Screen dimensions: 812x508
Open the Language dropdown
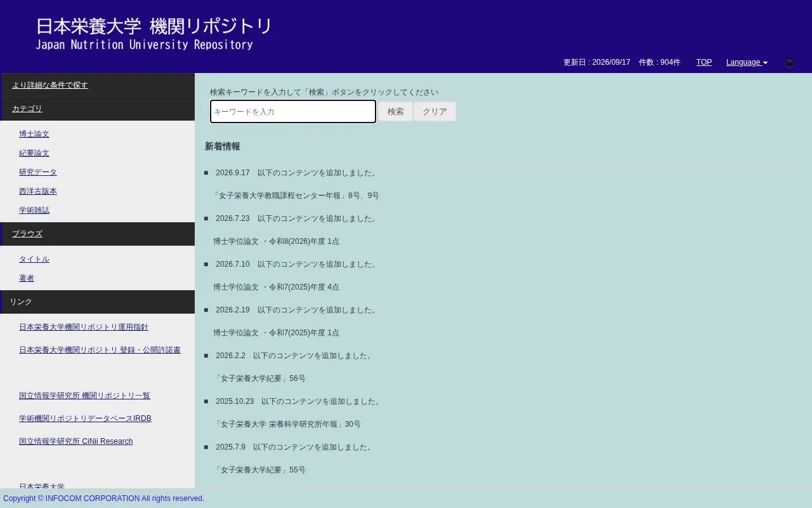point(747,62)
